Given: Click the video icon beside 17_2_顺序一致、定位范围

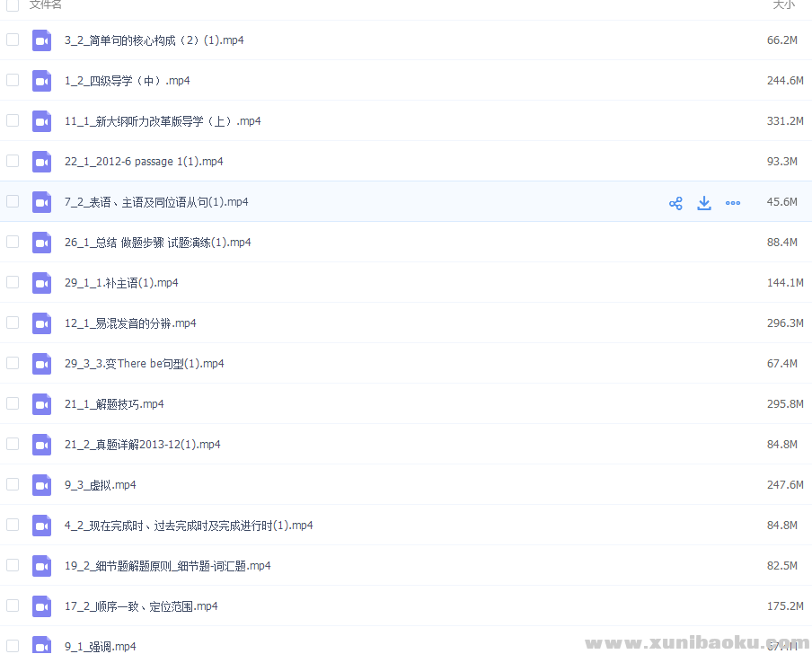Looking at the screenshot, I should (x=41, y=606).
